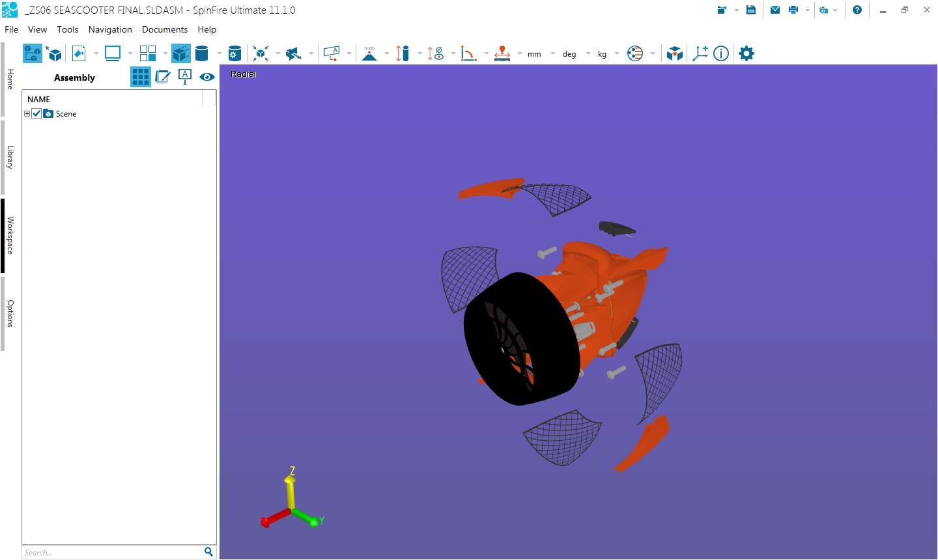Expand the Scene tree node

[x=27, y=113]
